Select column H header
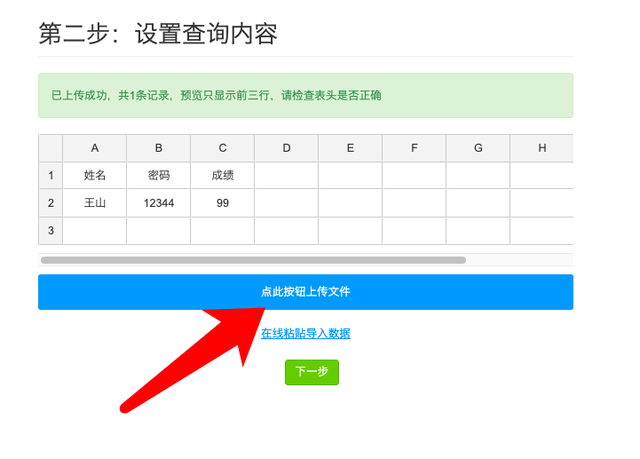Viewport: 640px width, 459px height. pyautogui.click(x=541, y=148)
